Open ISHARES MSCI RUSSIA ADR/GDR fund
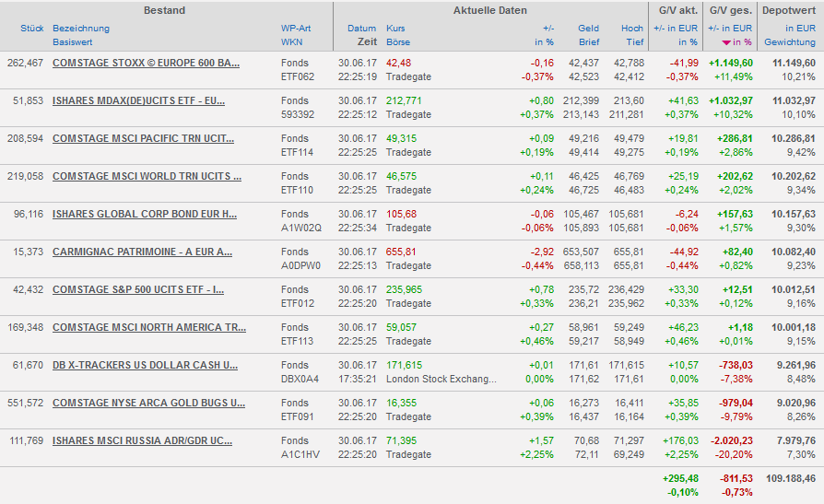 coord(142,440)
